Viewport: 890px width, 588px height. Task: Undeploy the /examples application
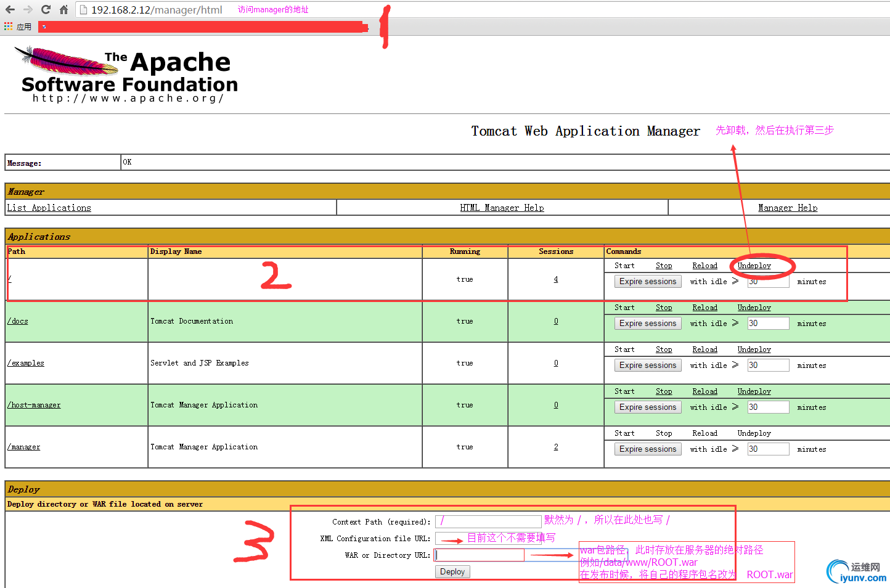point(754,349)
